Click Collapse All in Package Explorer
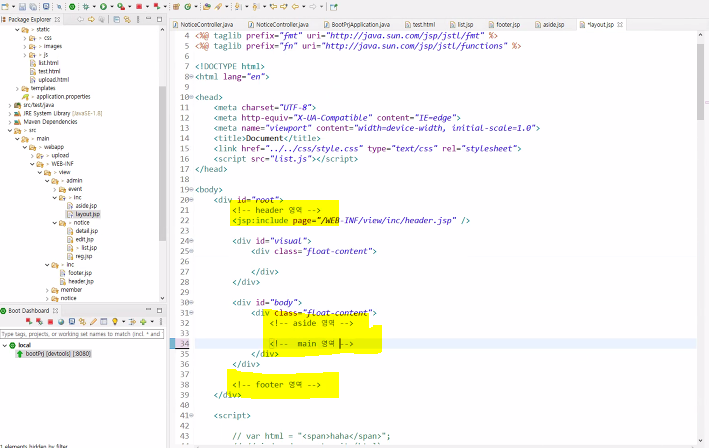This screenshot has height=448, width=709. [x=116, y=19]
